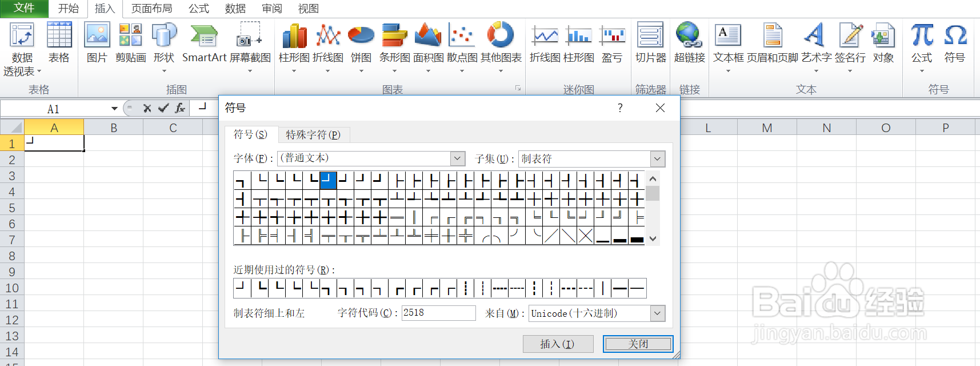Insert Column sparkline in 迷你图 group
This screenshot has height=366, width=980.
click(x=579, y=43)
